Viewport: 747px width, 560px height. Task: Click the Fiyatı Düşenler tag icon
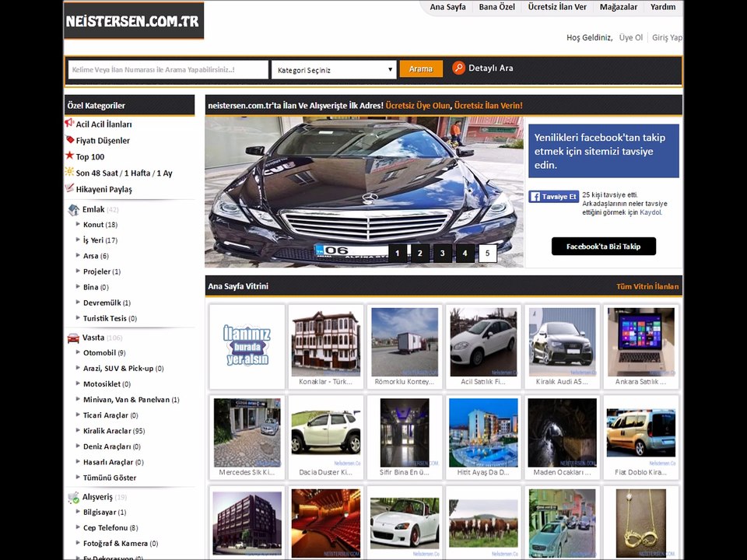point(69,139)
